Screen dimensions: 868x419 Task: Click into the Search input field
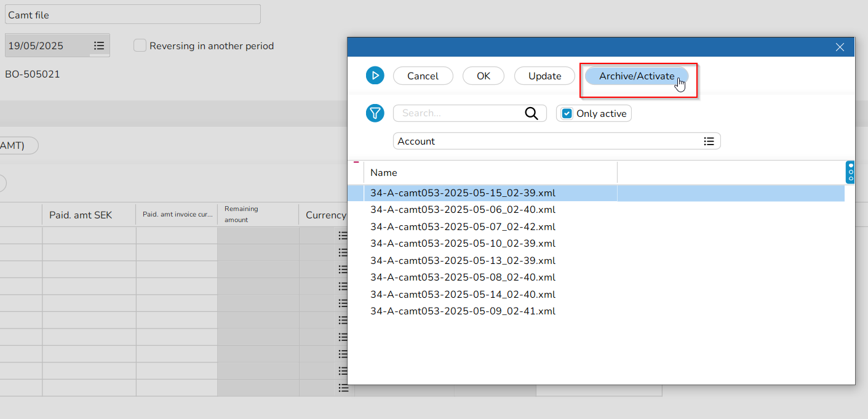tap(458, 113)
